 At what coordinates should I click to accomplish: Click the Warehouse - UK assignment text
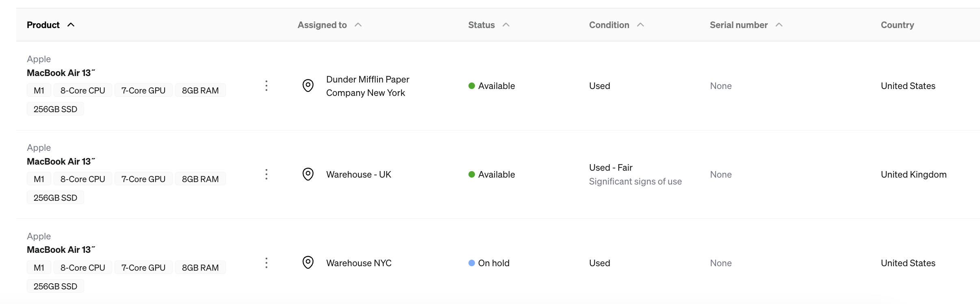[359, 174]
